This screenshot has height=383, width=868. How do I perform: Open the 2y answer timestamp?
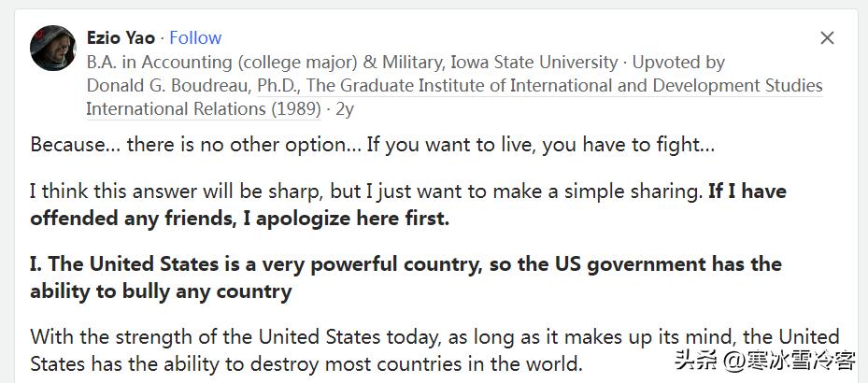[x=345, y=108]
